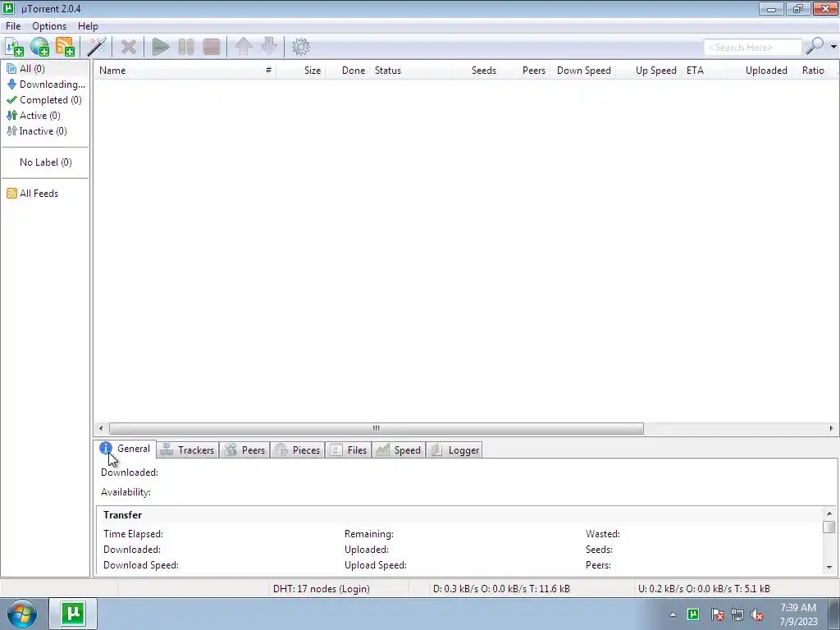
Task: Click the muted volume tray icon
Action: coord(757,614)
